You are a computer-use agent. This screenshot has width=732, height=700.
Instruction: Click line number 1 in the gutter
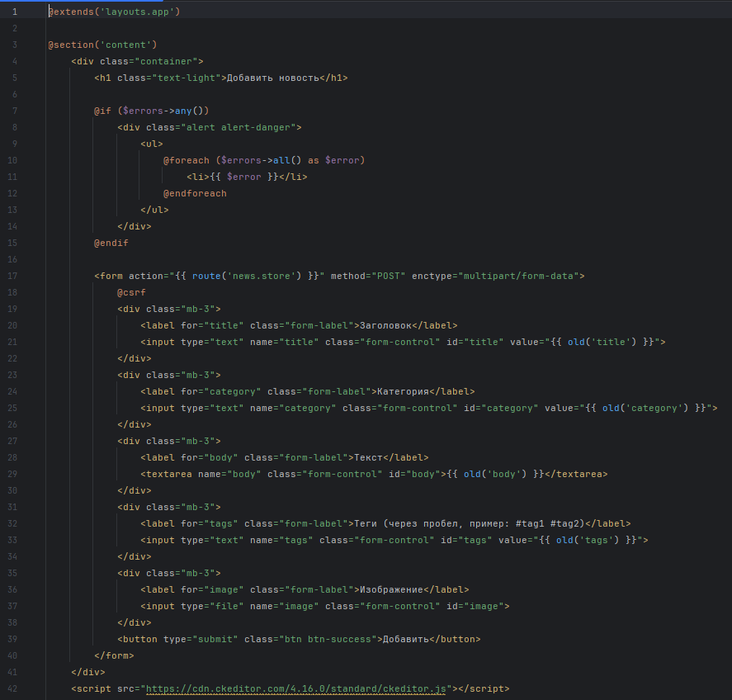pos(15,12)
